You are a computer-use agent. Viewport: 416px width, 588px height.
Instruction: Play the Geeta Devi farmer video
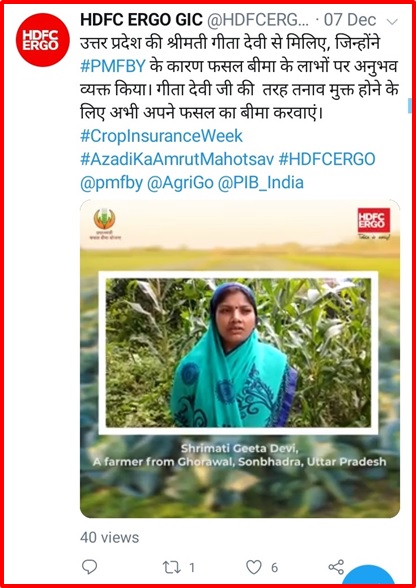[x=240, y=358]
